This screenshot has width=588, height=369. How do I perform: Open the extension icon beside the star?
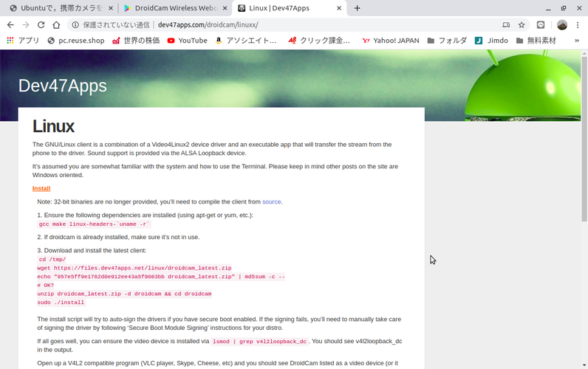(541, 25)
